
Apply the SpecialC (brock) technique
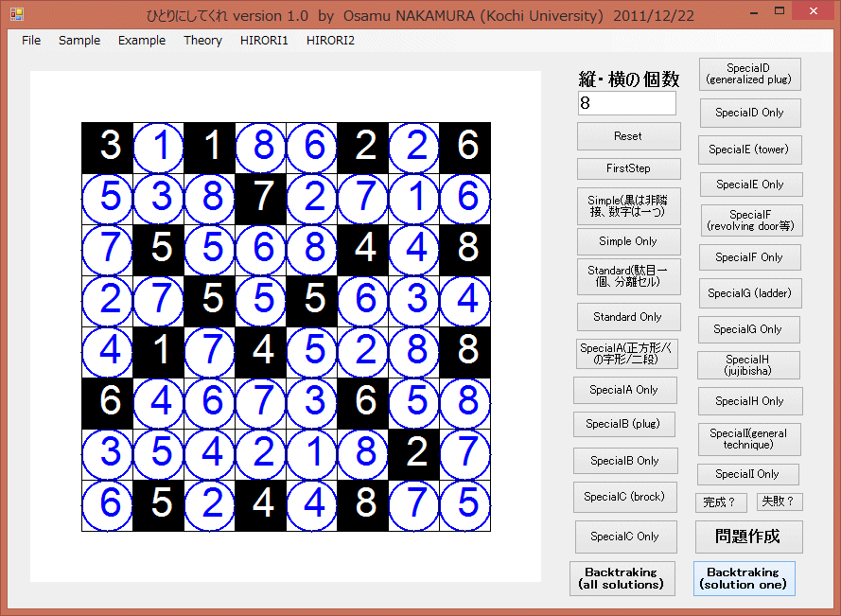pos(625,497)
